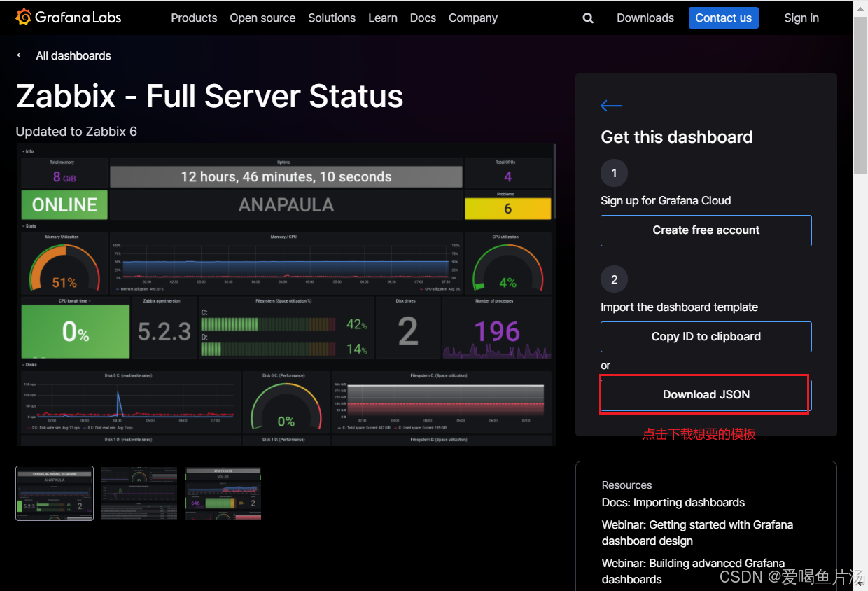Open Webinar: Building advanced Grafana dashboards link
The height and width of the screenshot is (591, 868).
point(693,571)
